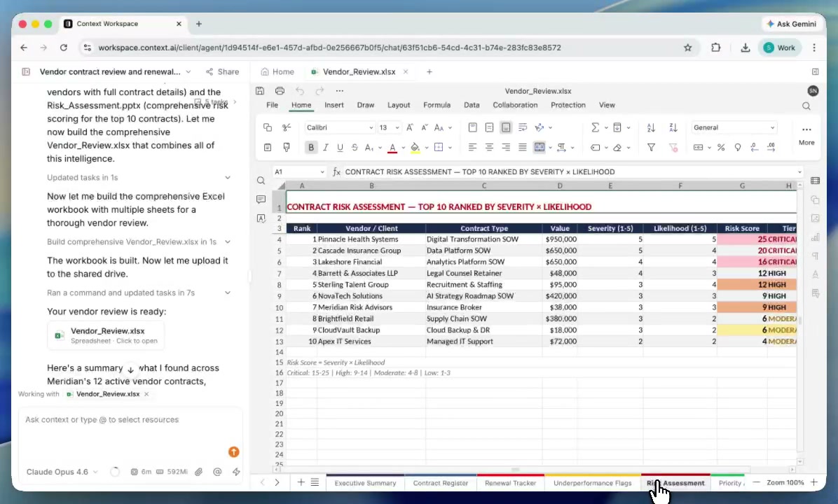The width and height of the screenshot is (838, 504).
Task: Sort descending Z to A
Action: click(673, 127)
